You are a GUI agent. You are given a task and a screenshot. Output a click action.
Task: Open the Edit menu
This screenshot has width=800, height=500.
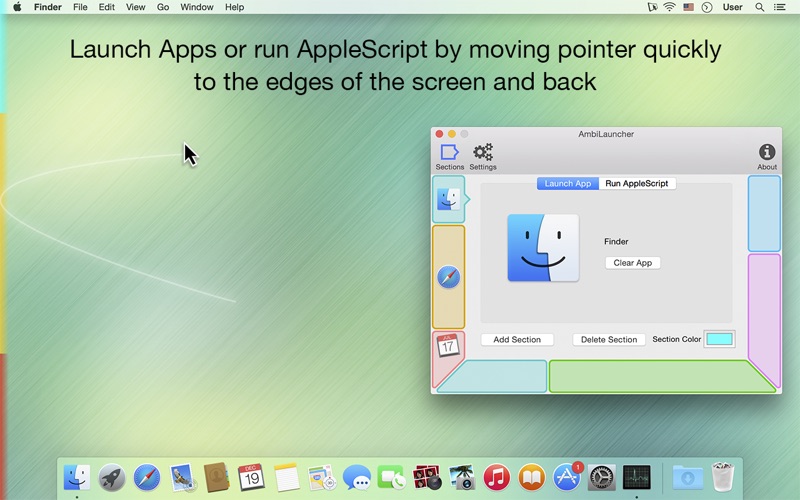(107, 7)
